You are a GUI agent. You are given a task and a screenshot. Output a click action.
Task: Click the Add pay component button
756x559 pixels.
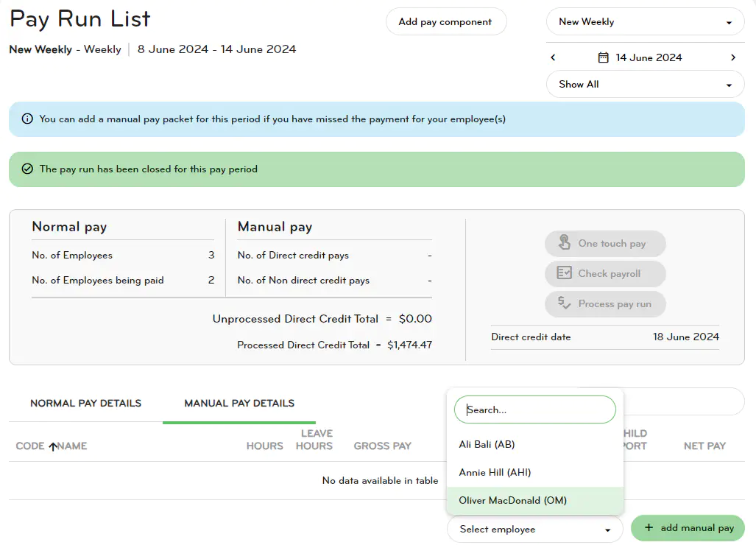tap(445, 22)
